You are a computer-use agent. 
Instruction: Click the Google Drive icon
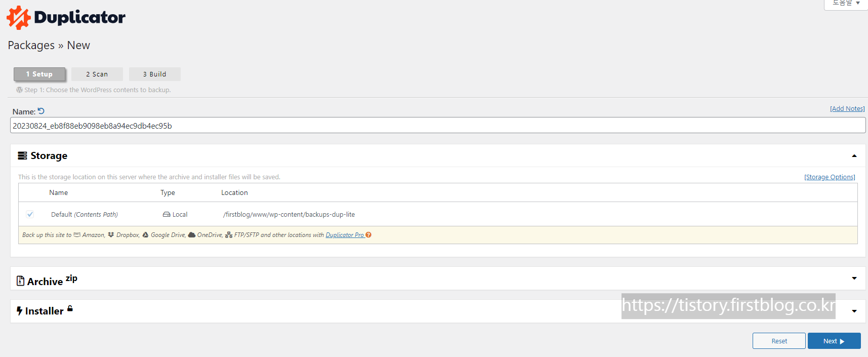(145, 235)
